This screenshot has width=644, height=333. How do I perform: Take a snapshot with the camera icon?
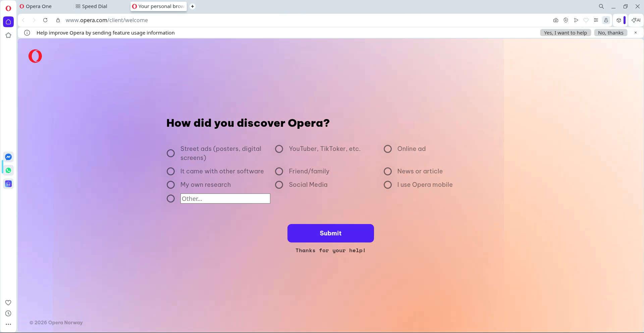point(556,20)
